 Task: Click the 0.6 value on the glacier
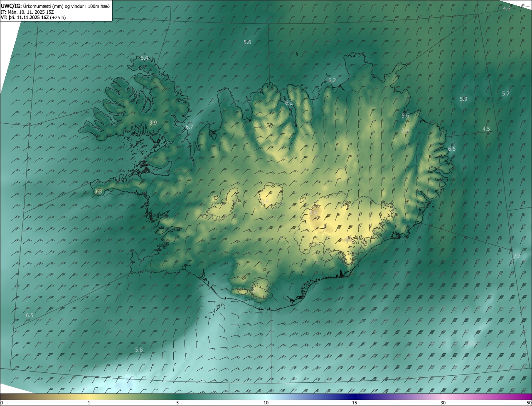click(314, 213)
